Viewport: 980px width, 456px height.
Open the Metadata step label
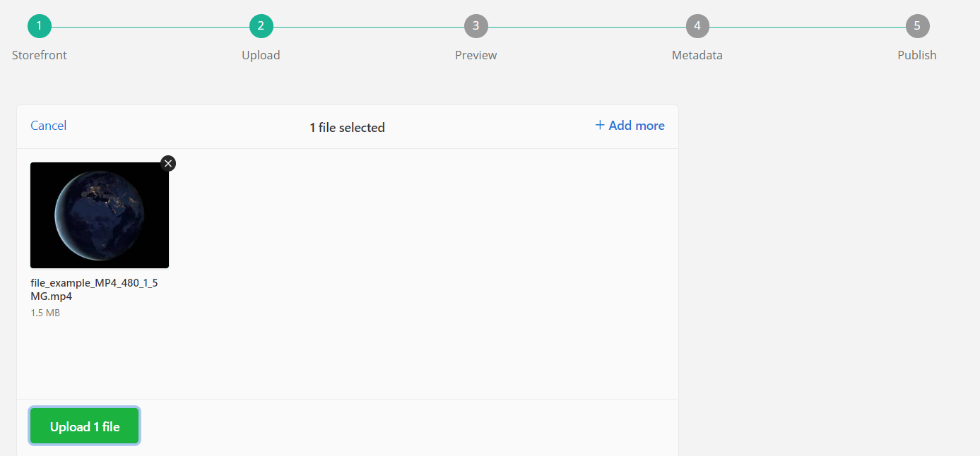(697, 55)
